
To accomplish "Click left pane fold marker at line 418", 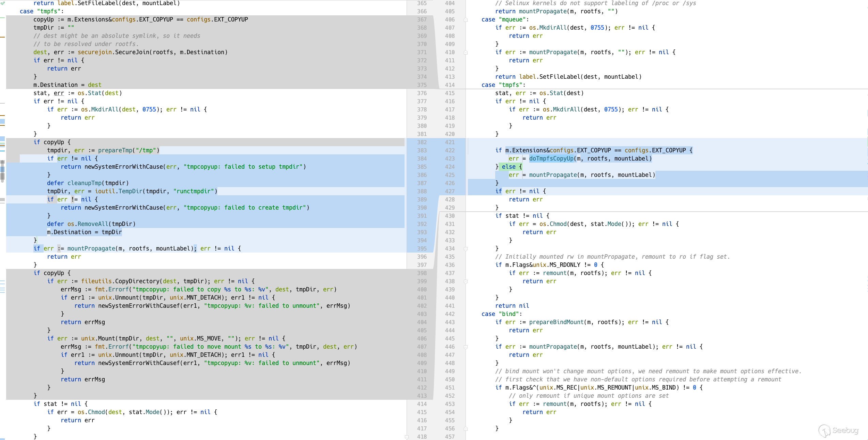I will coord(406,437).
